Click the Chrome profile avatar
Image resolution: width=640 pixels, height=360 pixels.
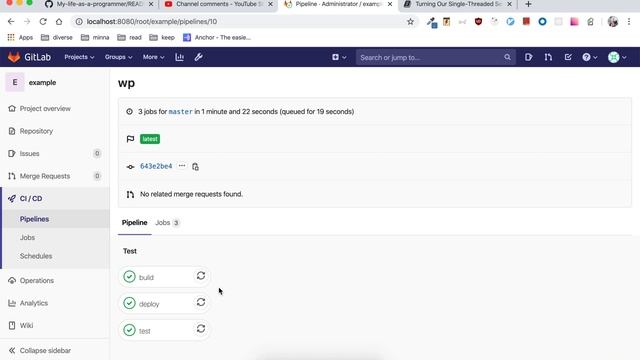(613, 22)
